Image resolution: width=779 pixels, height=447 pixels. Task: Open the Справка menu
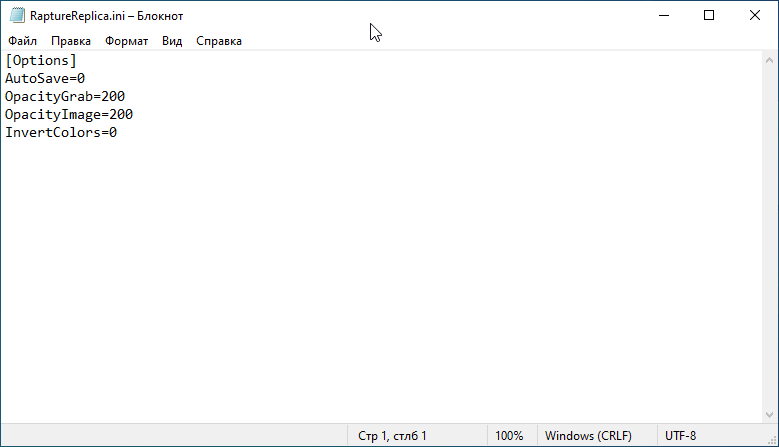219,41
